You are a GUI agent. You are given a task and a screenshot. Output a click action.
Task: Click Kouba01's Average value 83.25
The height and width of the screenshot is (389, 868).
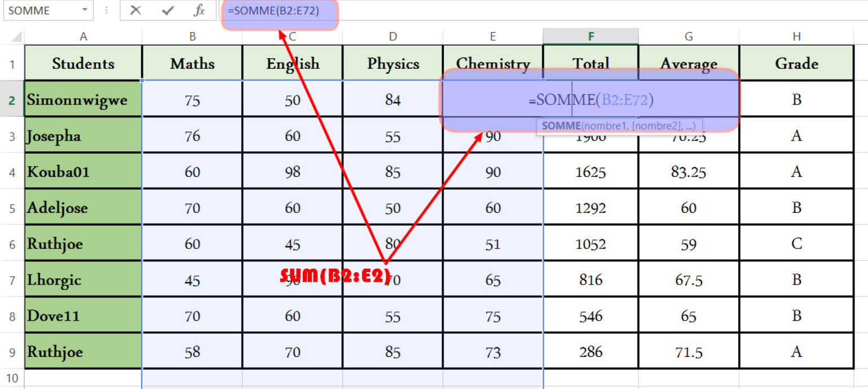pyautogui.click(x=688, y=172)
